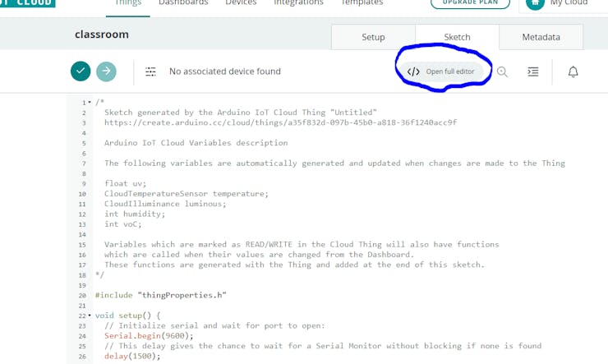The height and width of the screenshot is (364, 608).
Task: Click the IoT Cloud logo
Action: (28, 3)
